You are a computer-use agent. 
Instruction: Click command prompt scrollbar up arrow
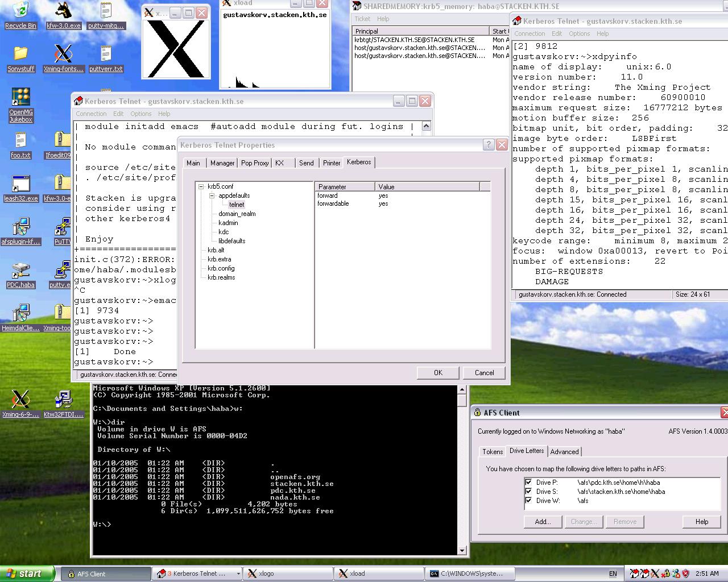click(x=462, y=389)
